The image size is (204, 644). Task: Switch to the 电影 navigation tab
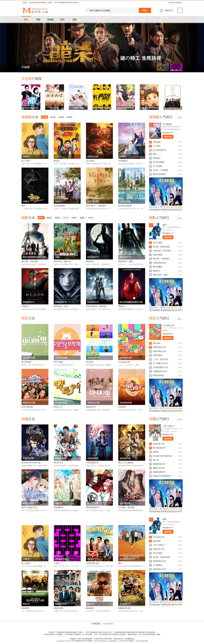coord(38,19)
